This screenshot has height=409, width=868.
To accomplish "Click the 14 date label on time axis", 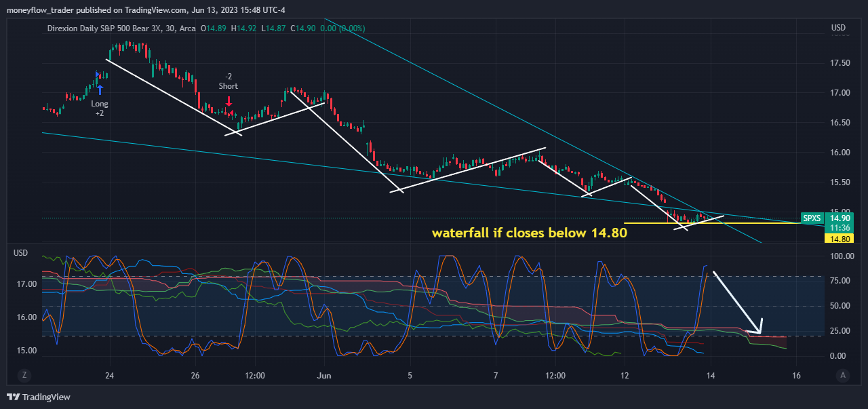I will pyautogui.click(x=710, y=375).
